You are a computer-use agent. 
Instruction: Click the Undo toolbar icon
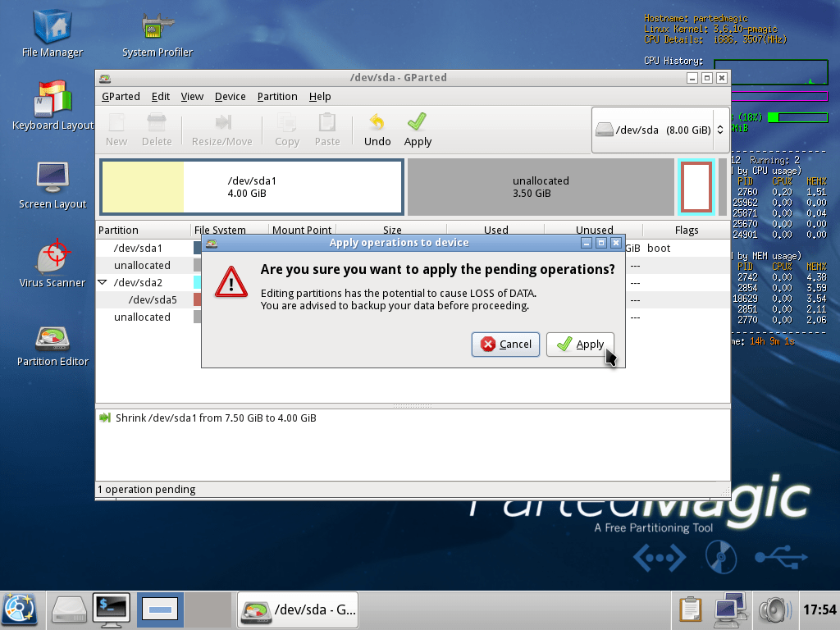pyautogui.click(x=377, y=130)
